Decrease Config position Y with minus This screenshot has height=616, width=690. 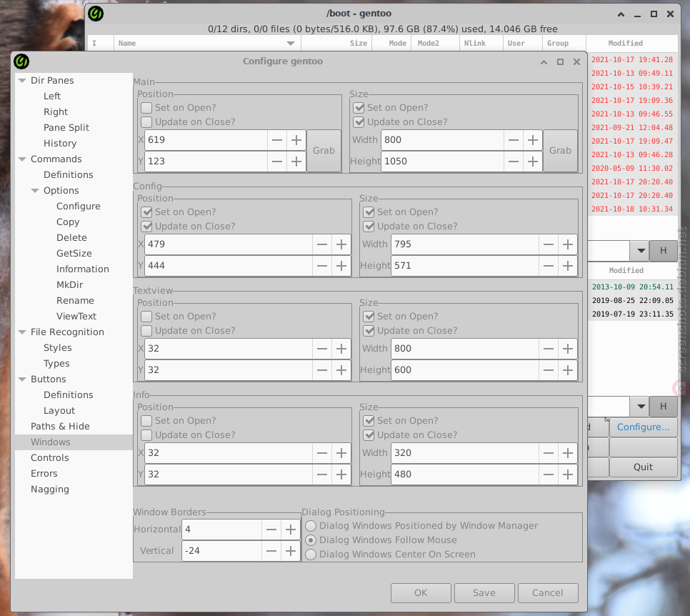pyautogui.click(x=321, y=266)
